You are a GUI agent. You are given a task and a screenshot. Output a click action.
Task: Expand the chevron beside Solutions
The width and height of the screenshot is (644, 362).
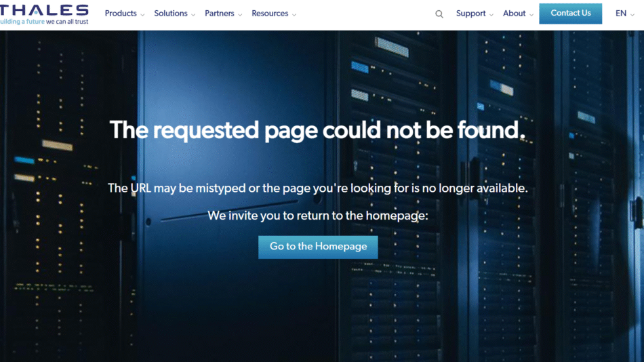(193, 15)
